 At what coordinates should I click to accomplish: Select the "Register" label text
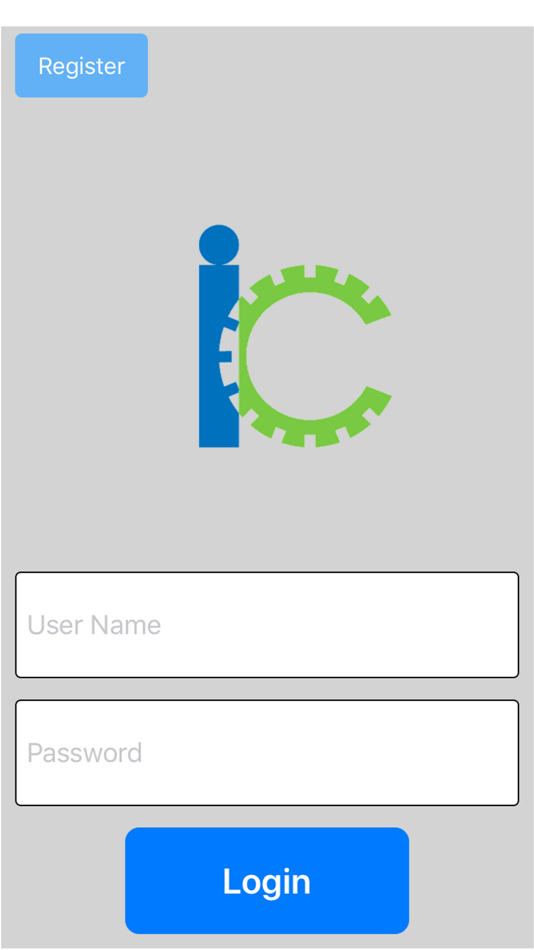tap(82, 66)
